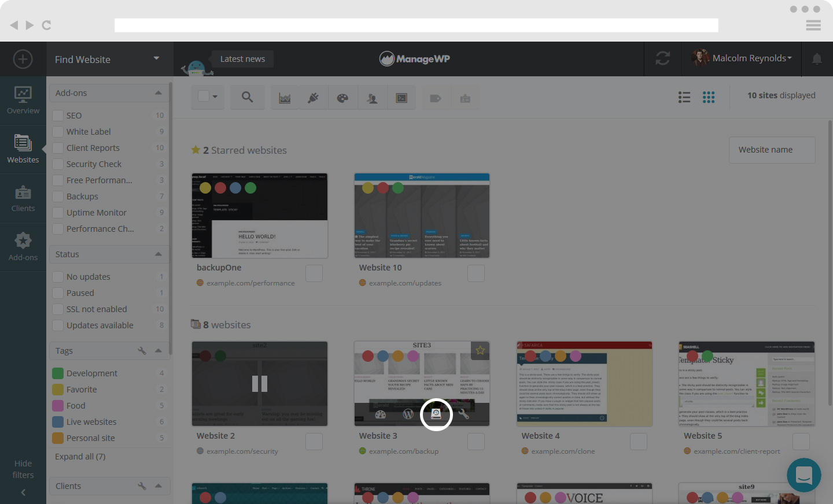Go to Websites section in sidebar
The image size is (833, 504).
23,149
